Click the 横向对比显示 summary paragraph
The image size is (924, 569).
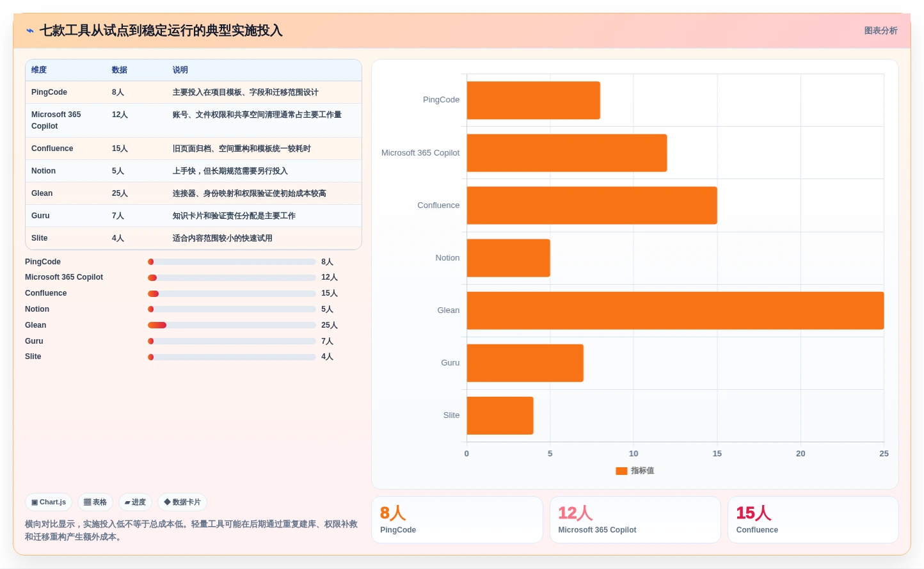click(191, 531)
